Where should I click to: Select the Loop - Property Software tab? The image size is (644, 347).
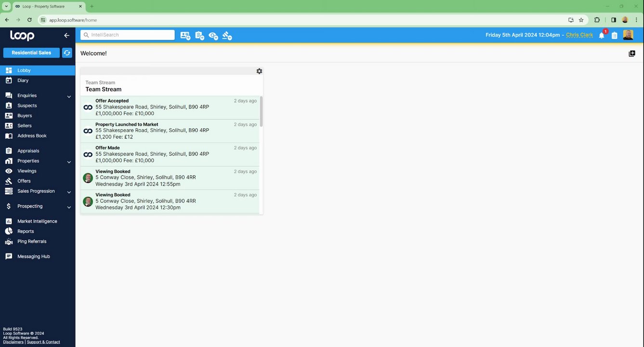tap(48, 7)
